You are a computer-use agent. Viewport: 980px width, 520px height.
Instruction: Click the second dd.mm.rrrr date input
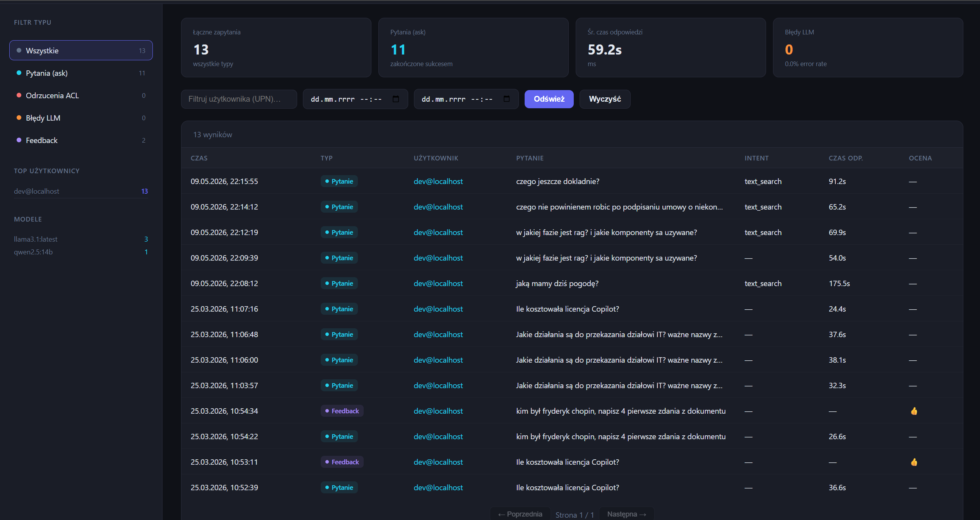466,99
